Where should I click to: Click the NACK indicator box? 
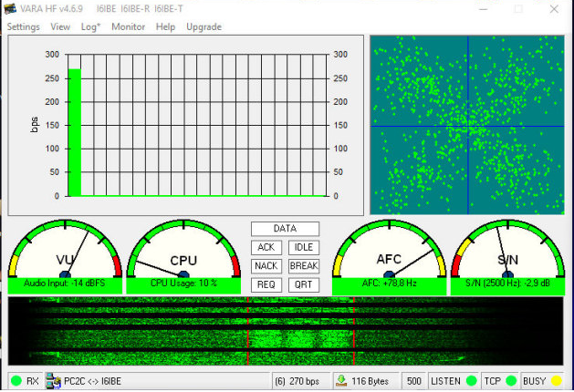click(266, 266)
